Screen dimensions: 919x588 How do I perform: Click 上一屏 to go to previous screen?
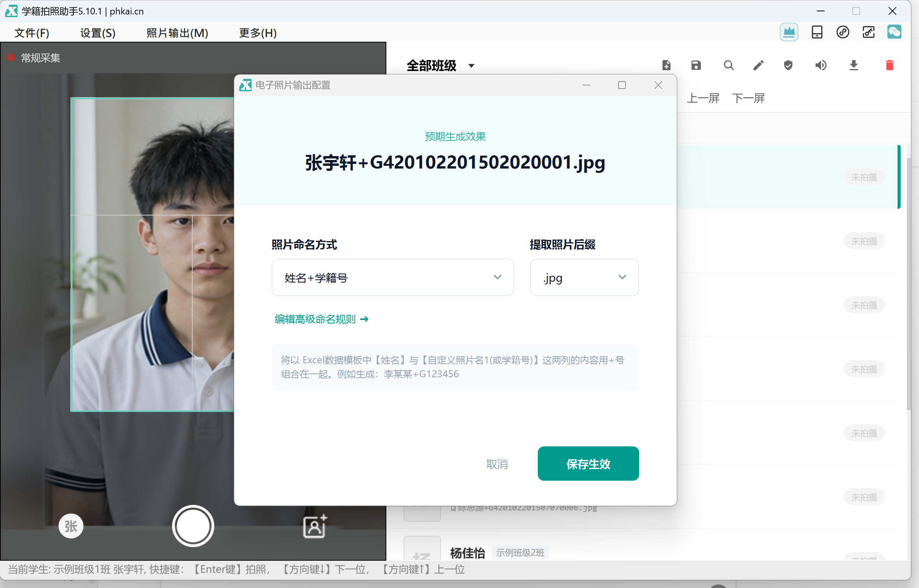(703, 98)
